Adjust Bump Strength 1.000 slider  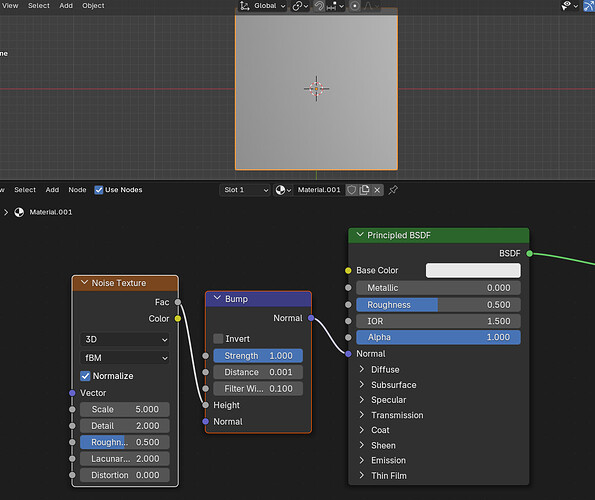tap(258, 356)
